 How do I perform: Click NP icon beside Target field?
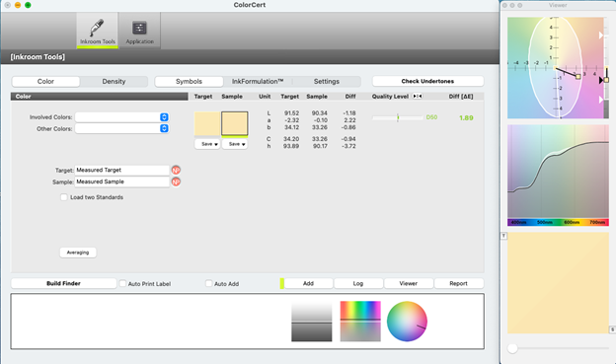176,170
